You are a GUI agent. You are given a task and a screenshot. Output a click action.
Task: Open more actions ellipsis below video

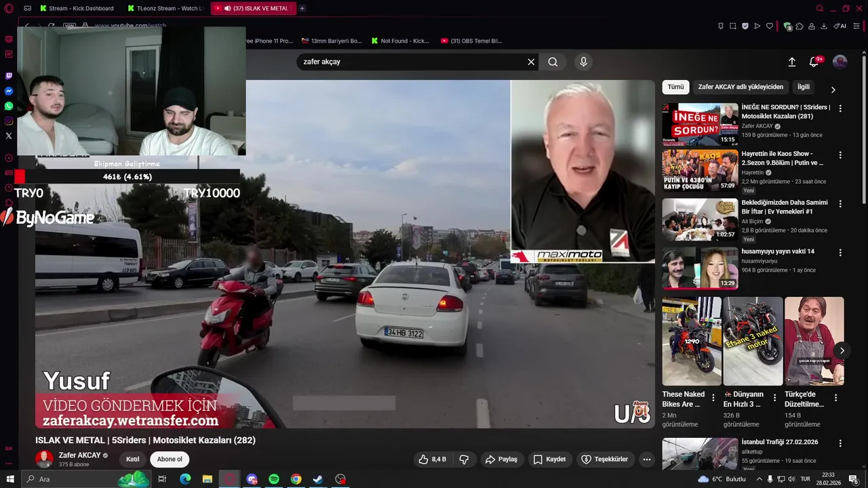tap(646, 459)
